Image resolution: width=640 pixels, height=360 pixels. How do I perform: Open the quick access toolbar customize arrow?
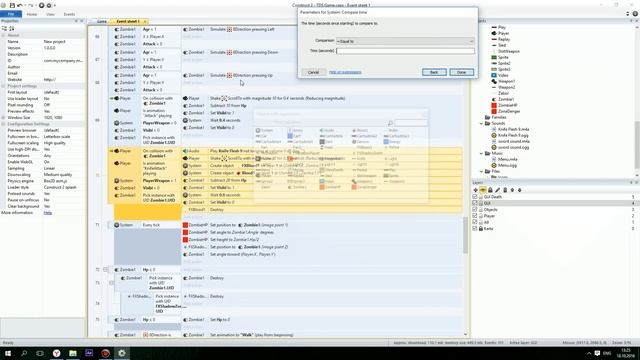[x=55, y=5]
